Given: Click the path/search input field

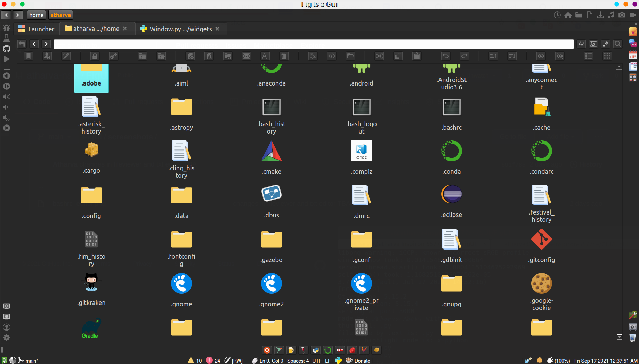Looking at the screenshot, I should [314, 44].
